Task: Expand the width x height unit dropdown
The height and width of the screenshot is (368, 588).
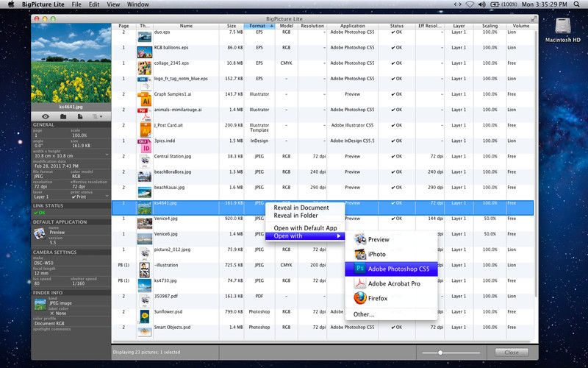Action: 107,155
